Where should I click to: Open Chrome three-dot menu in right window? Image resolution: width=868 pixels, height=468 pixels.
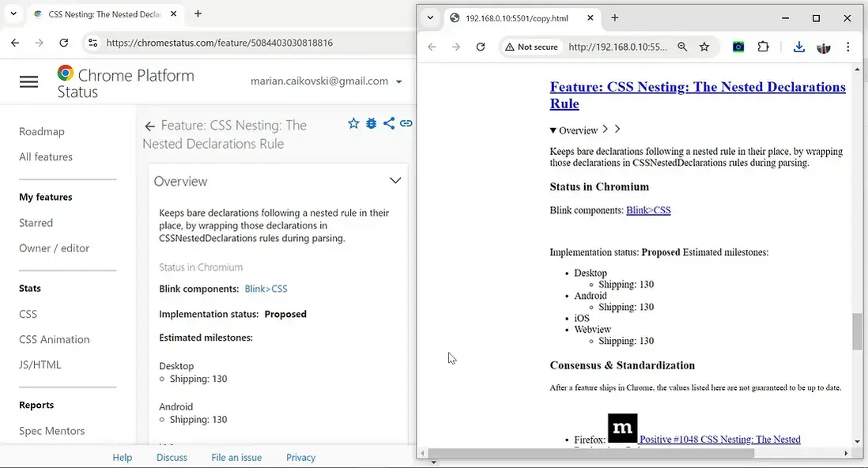tap(847, 47)
